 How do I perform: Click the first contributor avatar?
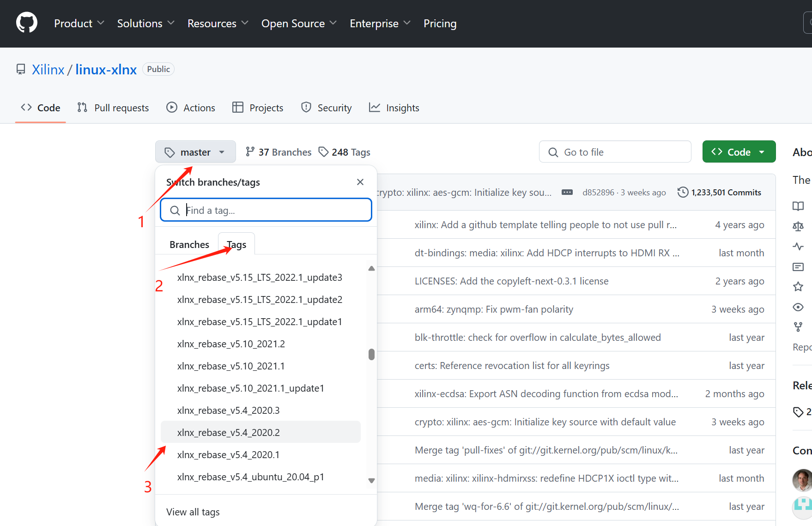[x=802, y=480]
